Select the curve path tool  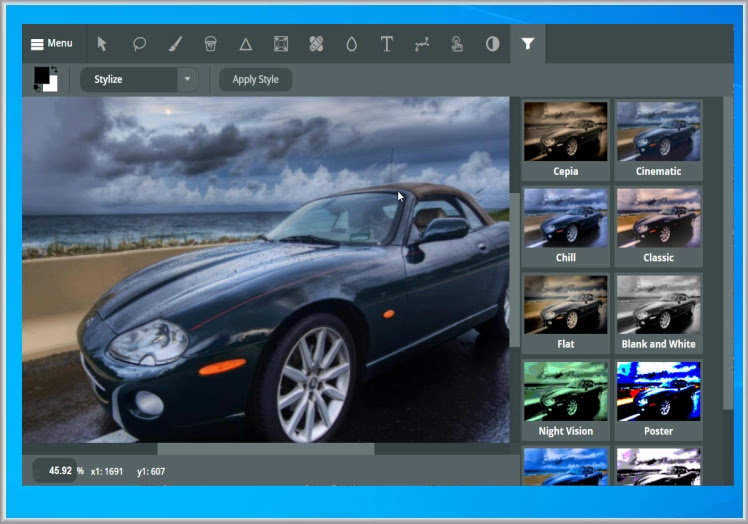pos(422,44)
